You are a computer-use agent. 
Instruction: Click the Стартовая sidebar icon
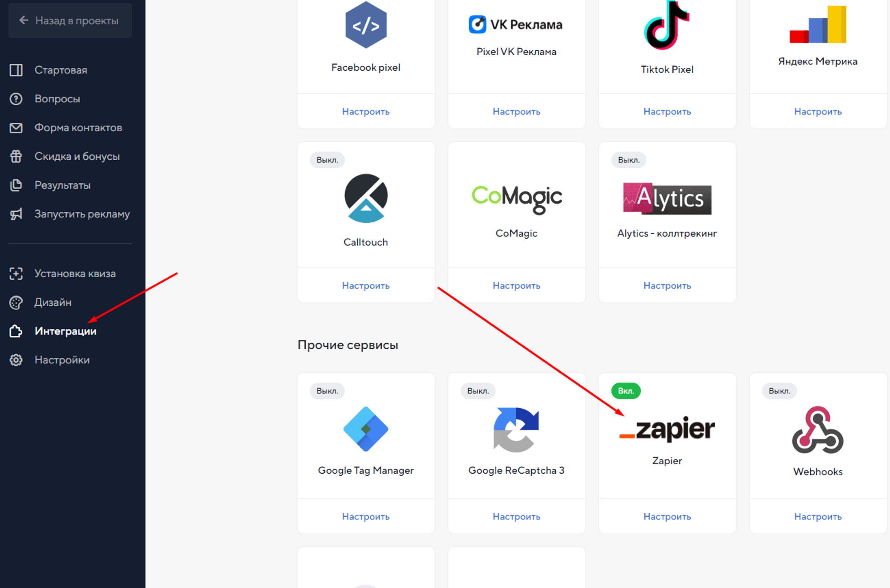tap(16, 70)
